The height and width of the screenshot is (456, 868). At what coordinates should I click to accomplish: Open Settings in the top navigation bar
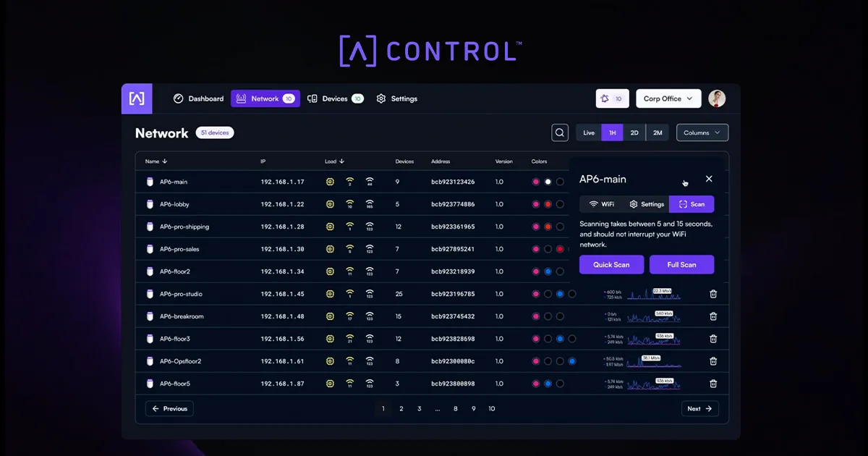pyautogui.click(x=397, y=98)
